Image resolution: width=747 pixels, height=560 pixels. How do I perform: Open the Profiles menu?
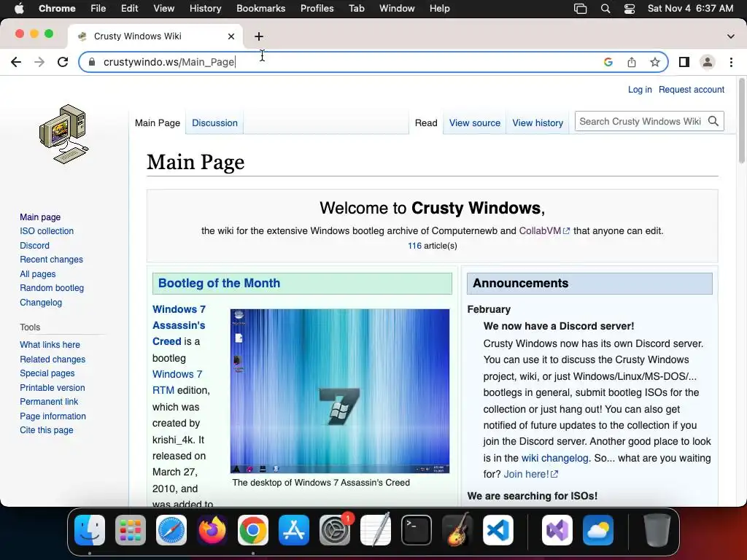[x=317, y=9]
